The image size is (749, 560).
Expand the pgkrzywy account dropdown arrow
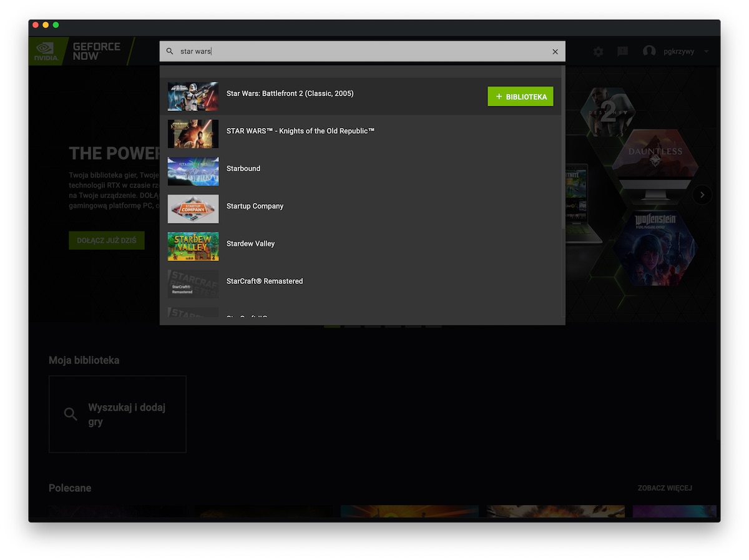(x=707, y=52)
